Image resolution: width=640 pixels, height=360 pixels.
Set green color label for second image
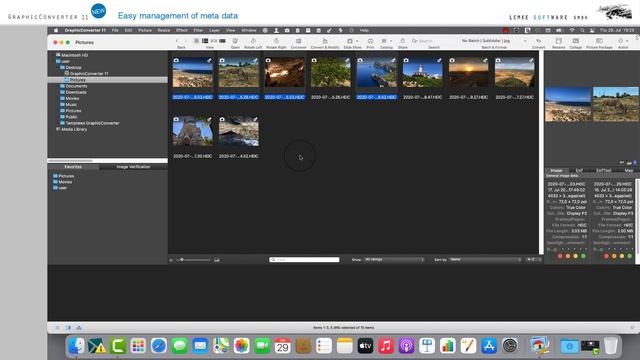point(629,256)
